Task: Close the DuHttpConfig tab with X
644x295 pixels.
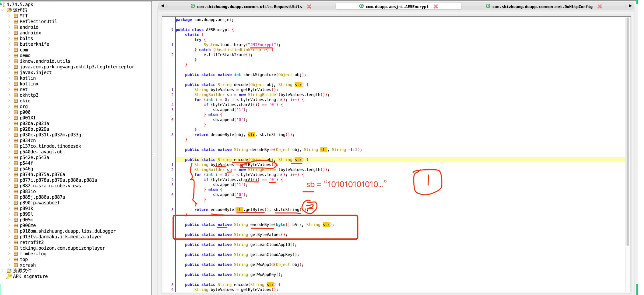Action: point(600,7)
